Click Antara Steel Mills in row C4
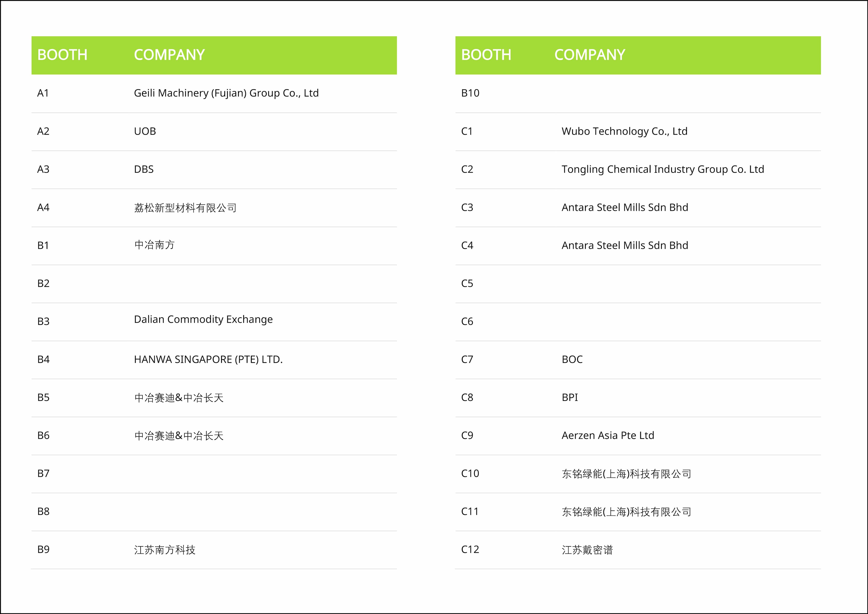Screen dimensions: 868x614 (625, 245)
